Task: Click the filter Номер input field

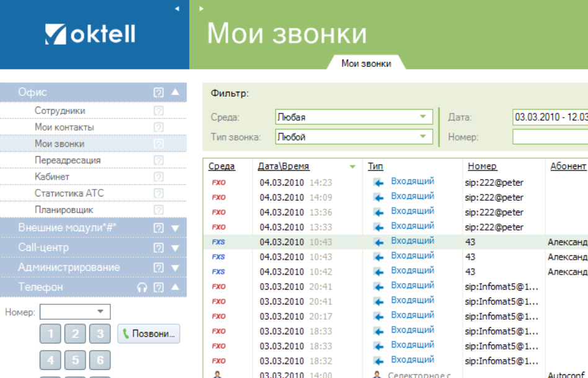Action: pyautogui.click(x=550, y=137)
